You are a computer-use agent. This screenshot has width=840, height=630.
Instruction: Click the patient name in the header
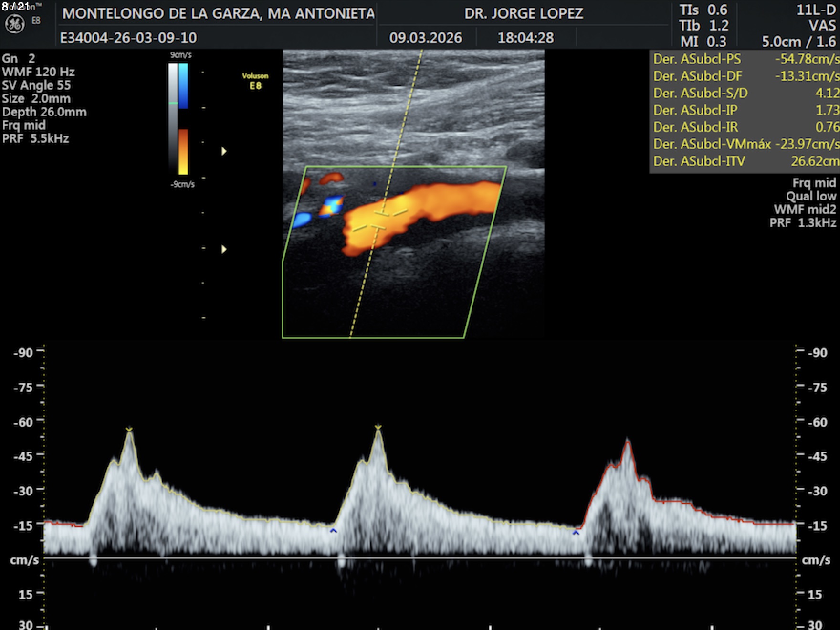[218, 13]
